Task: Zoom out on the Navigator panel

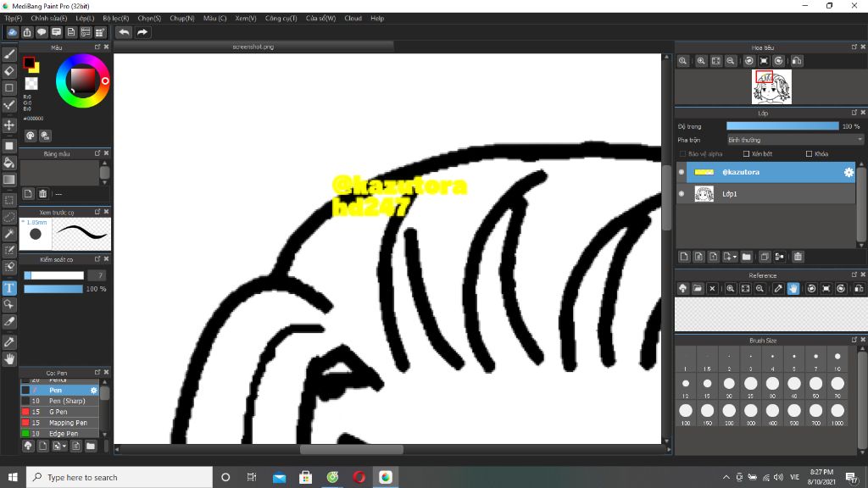Action: pyautogui.click(x=731, y=61)
